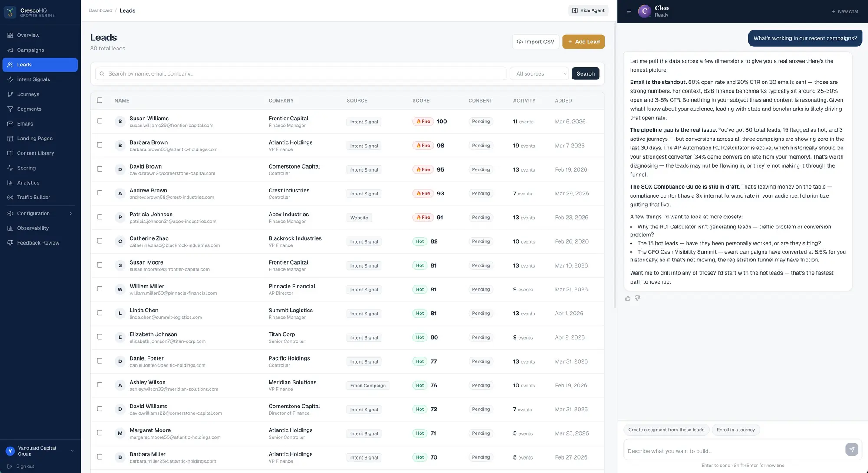Click the Search button

[x=585, y=74]
